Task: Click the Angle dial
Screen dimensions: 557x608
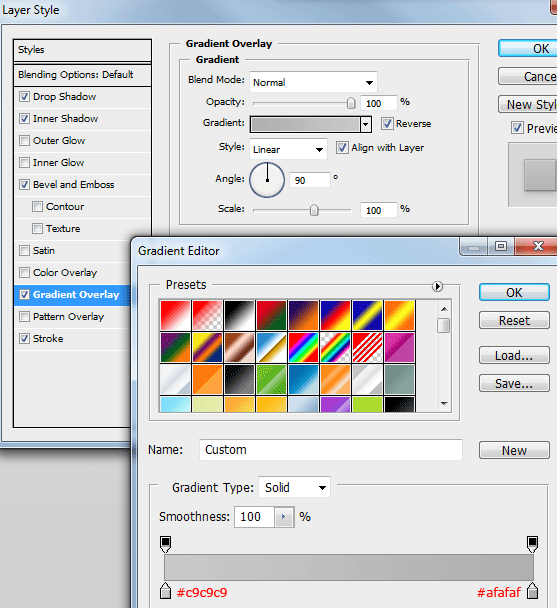Action: coord(267,180)
